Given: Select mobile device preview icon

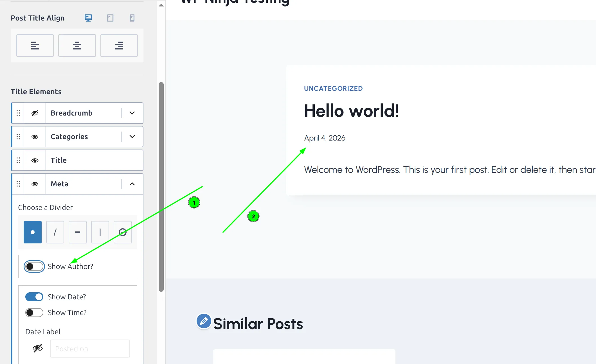Looking at the screenshot, I should pos(132,18).
